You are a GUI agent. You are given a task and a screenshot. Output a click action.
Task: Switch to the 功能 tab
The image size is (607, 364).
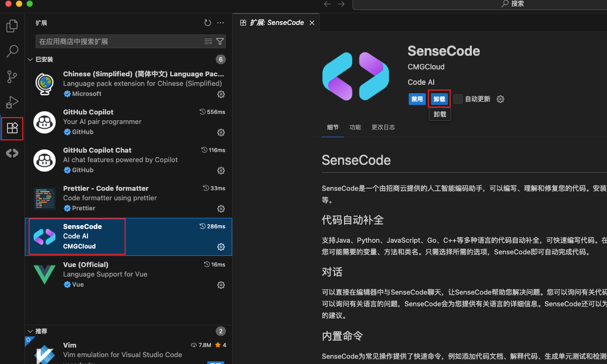pos(355,127)
